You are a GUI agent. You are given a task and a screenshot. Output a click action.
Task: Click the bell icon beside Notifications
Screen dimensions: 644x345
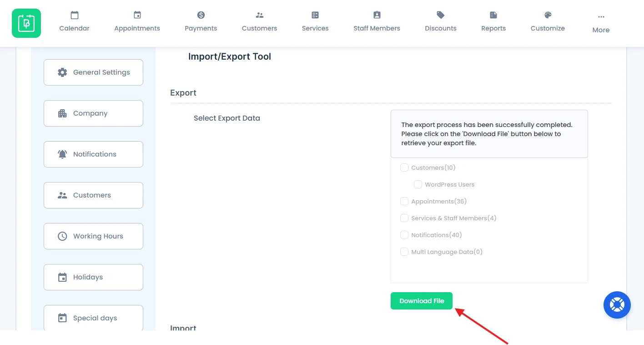[x=62, y=154]
